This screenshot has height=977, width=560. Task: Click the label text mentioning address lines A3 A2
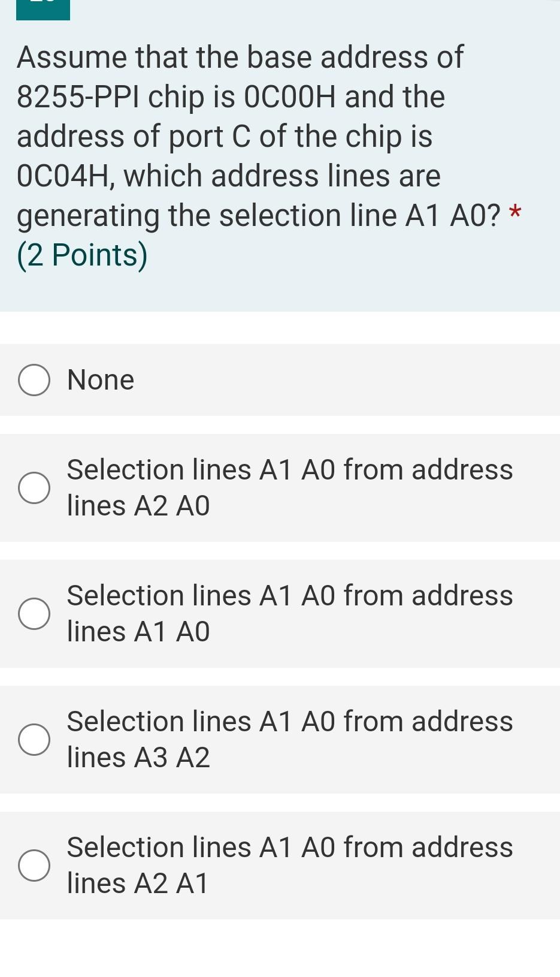tap(290, 739)
